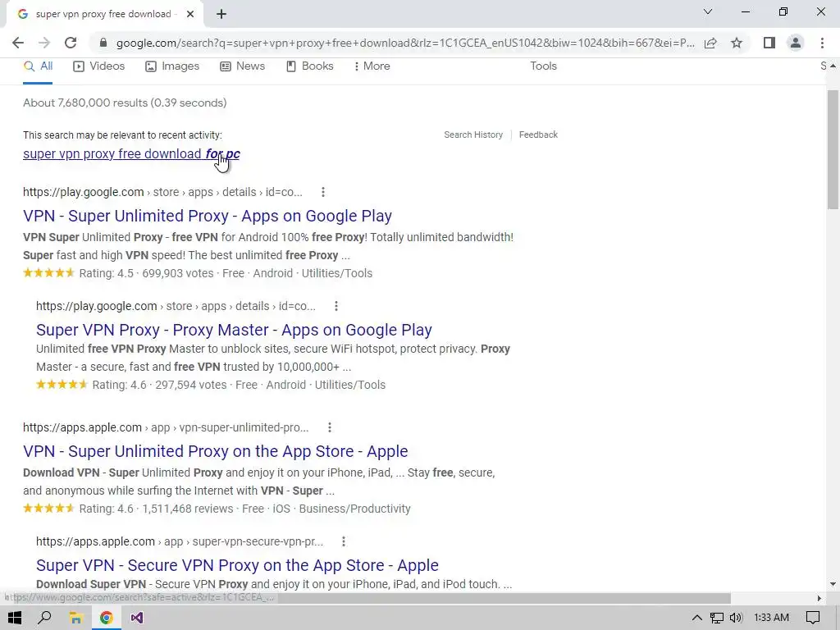
Task: Expand the More search filters menu
Action: tap(372, 66)
